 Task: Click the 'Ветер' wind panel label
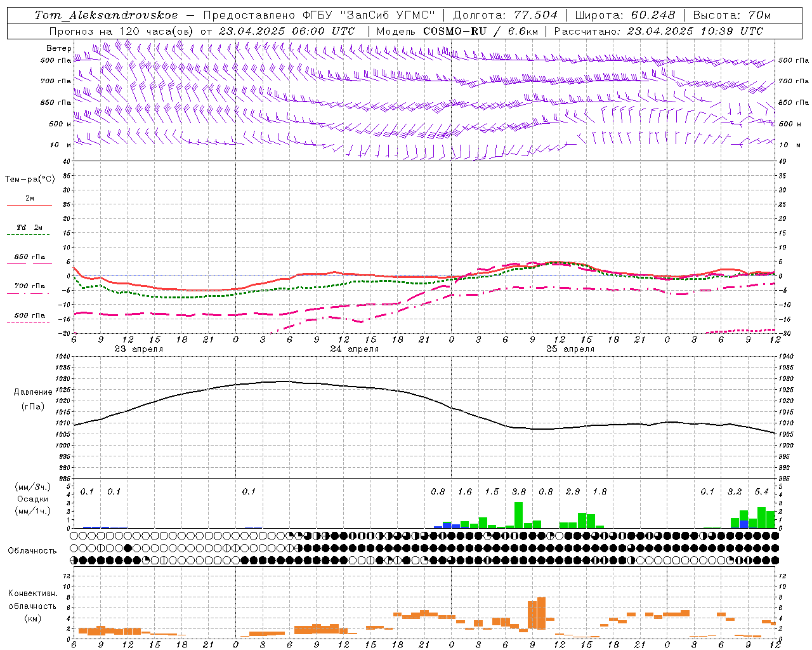pyautogui.click(x=58, y=48)
